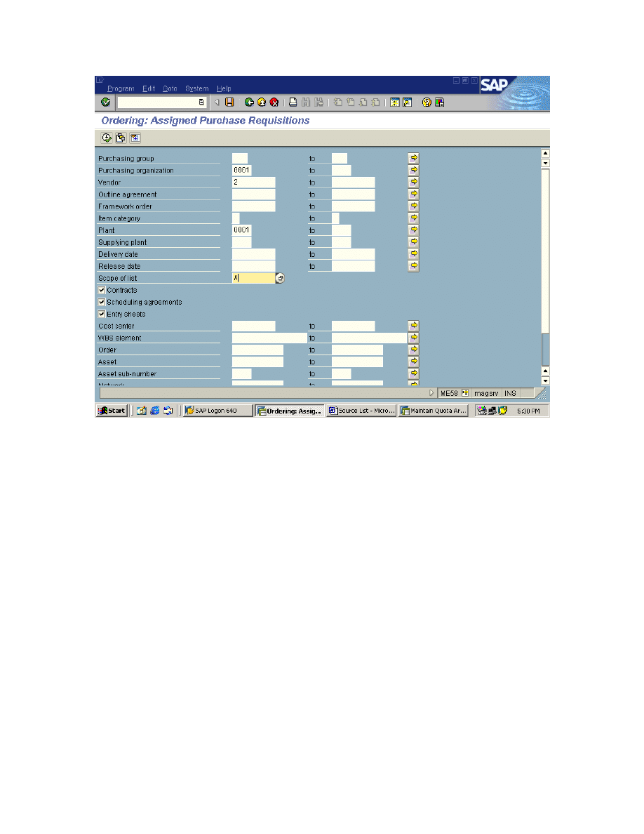Click the red Cancel icon
644x834 pixels.
coord(274,102)
